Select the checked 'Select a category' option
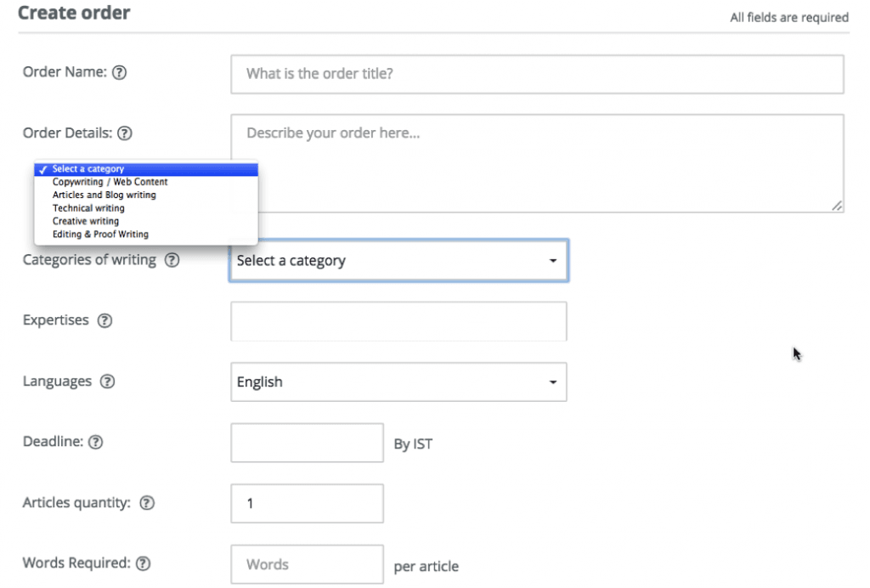870x588 pixels. coord(146,169)
